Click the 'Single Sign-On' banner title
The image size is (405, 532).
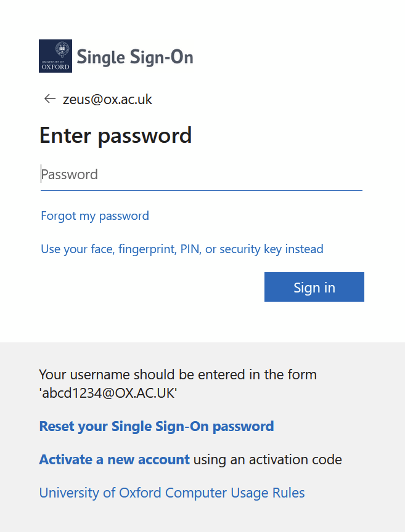click(135, 57)
